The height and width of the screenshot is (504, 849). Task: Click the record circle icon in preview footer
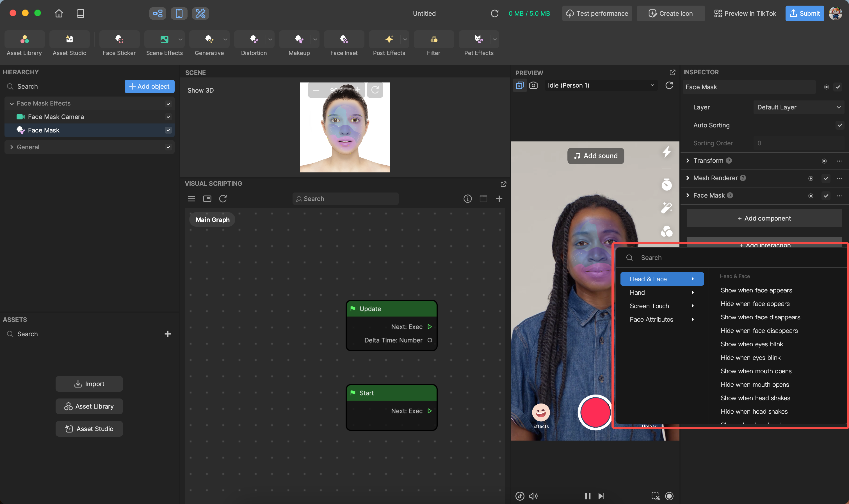669,496
